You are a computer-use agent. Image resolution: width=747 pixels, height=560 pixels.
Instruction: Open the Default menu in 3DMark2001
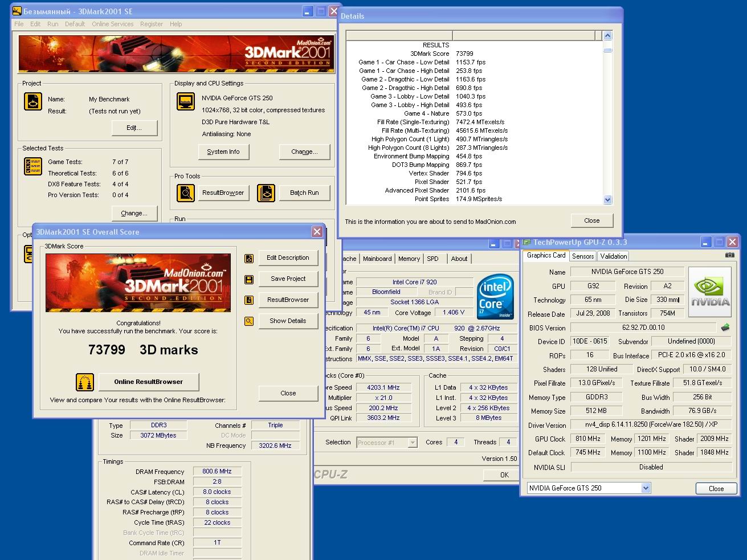pos(75,24)
